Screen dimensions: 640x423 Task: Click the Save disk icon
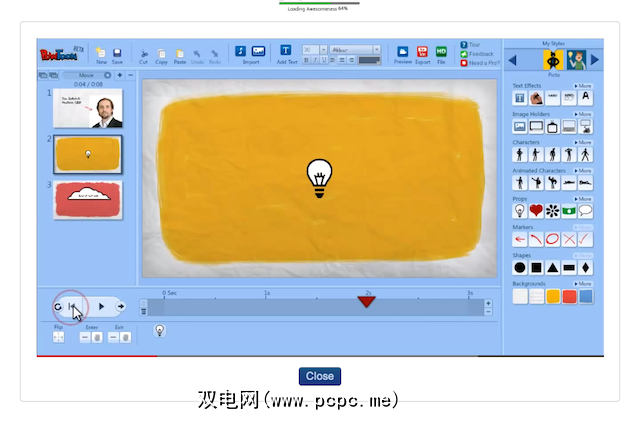click(117, 52)
